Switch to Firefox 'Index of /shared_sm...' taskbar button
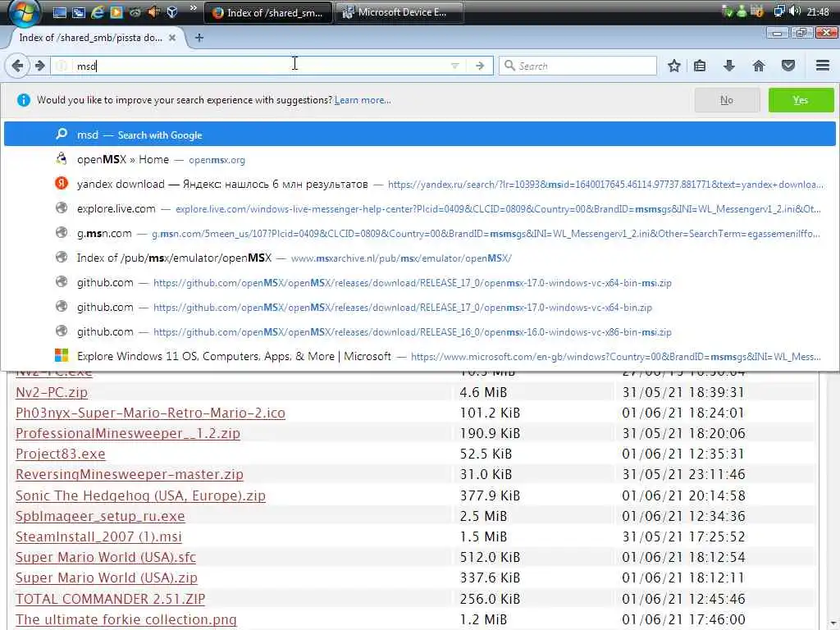Image resolution: width=840 pixels, height=630 pixels. pos(268,12)
